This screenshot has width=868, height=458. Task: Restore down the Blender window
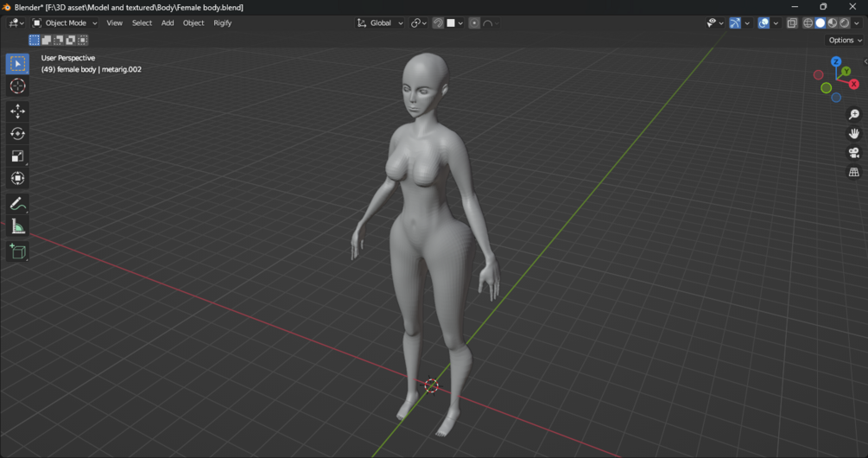[823, 7]
